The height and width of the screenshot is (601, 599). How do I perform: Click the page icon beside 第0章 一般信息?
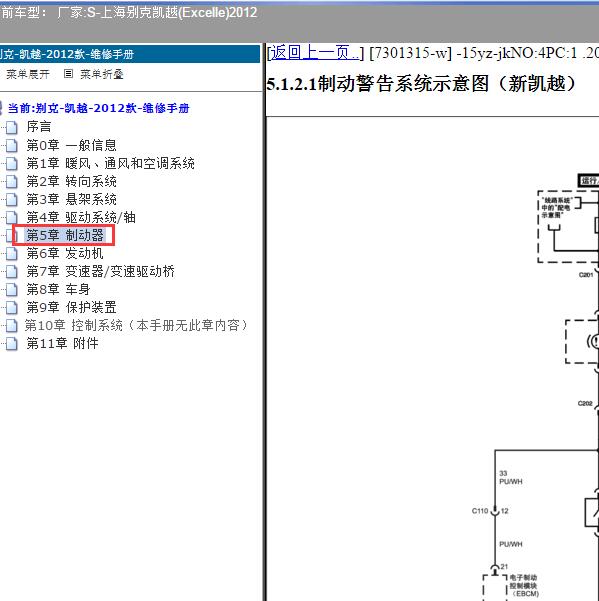click(12, 145)
